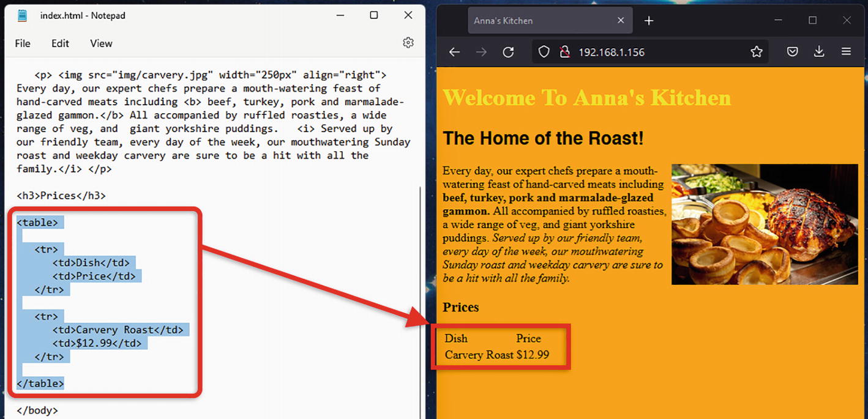This screenshot has width=868, height=419.
Task: Open the Pocket save icon
Action: tap(792, 52)
